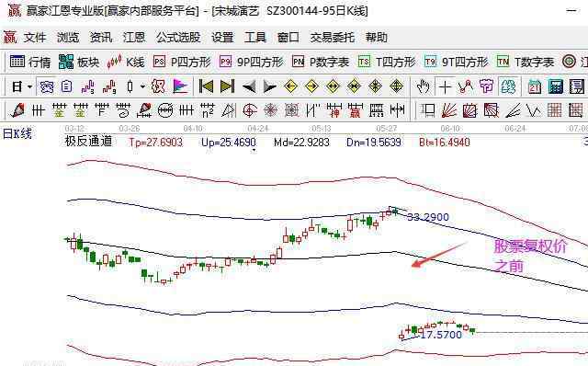Image resolution: width=588 pixels, height=366 pixels.
Task: Click the F ruler tool icon
Action: (102, 110)
